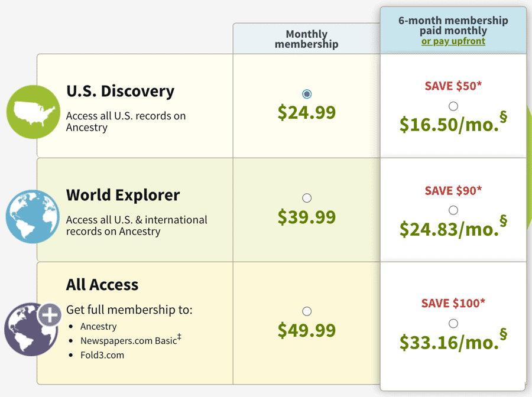Click the green U.S. map icon

(33, 112)
